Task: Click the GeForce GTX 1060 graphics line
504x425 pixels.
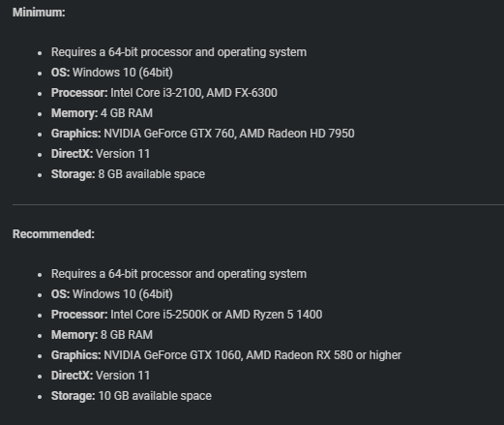Action: coord(226,355)
